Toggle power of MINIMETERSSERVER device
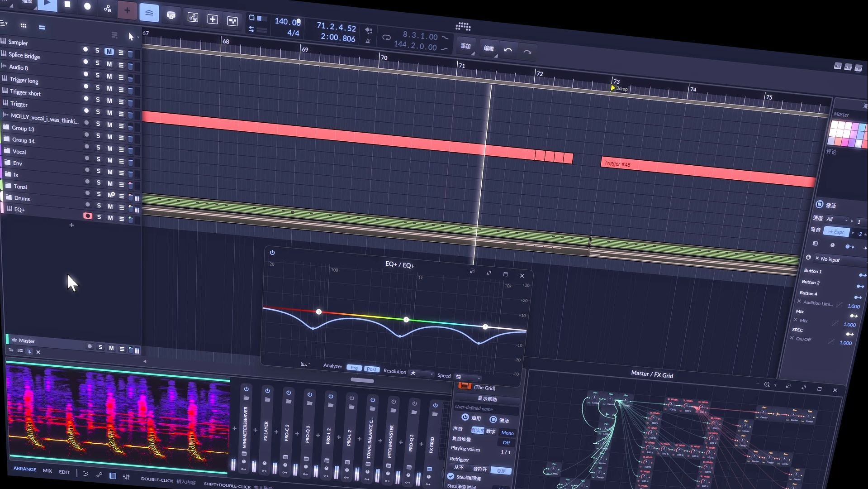Viewport: 868px width, 489px height. [246, 389]
